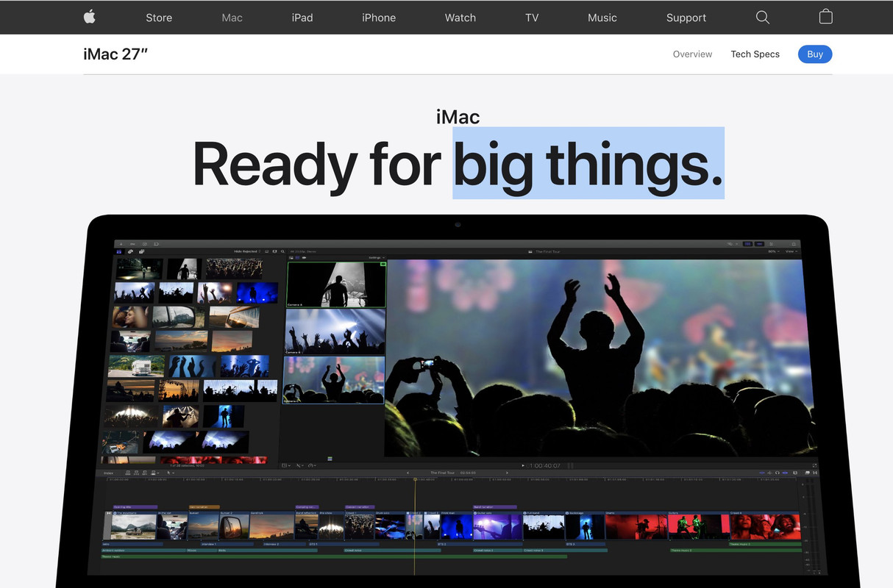Open the Tech Specs page
The height and width of the screenshot is (588, 893).
[755, 54]
